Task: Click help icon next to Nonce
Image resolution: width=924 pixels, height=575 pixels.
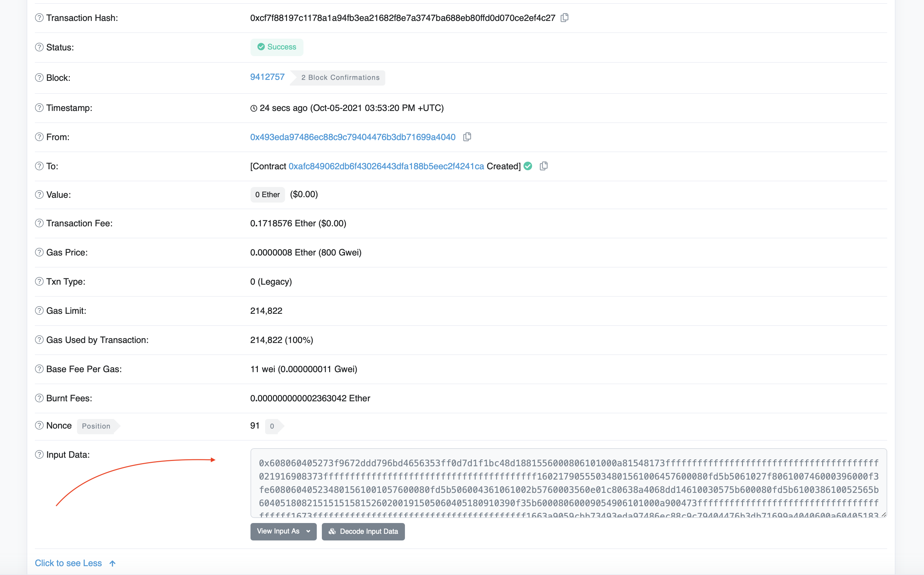Action: [39, 426]
